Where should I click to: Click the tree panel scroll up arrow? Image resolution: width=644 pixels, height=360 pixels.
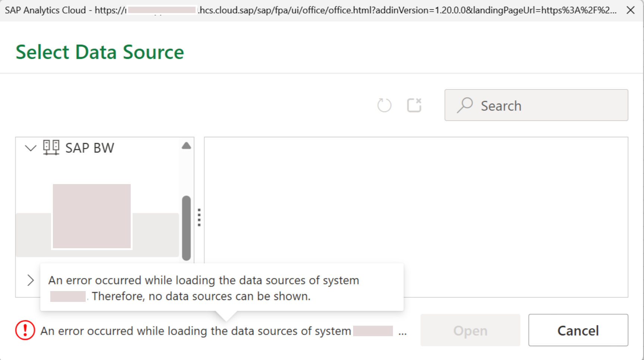click(186, 146)
